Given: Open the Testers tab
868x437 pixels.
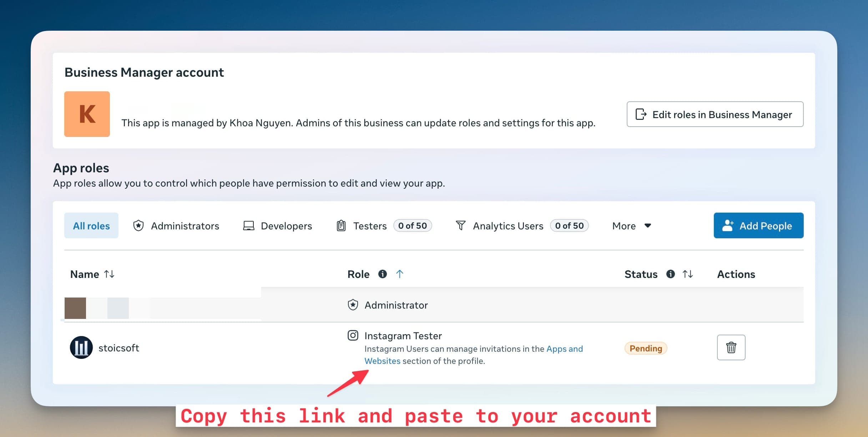Looking at the screenshot, I should coord(384,226).
